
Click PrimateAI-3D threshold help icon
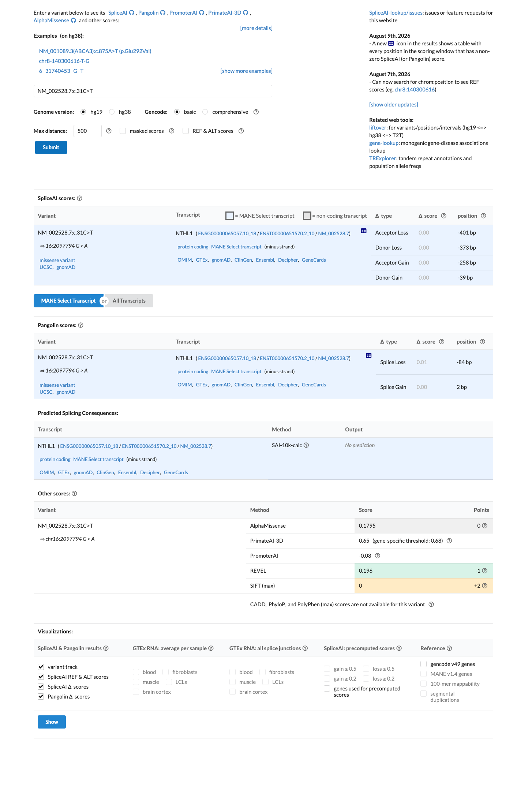point(449,541)
